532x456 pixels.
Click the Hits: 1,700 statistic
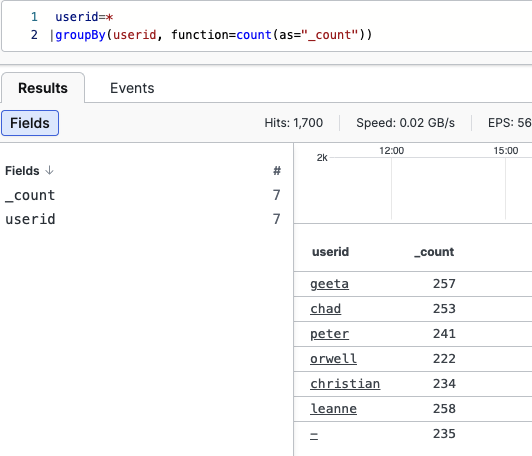click(293, 123)
